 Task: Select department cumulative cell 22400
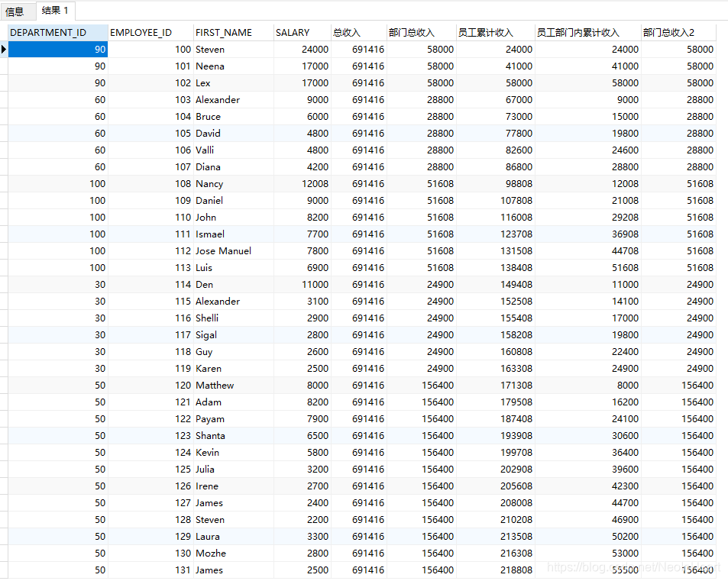588,351
